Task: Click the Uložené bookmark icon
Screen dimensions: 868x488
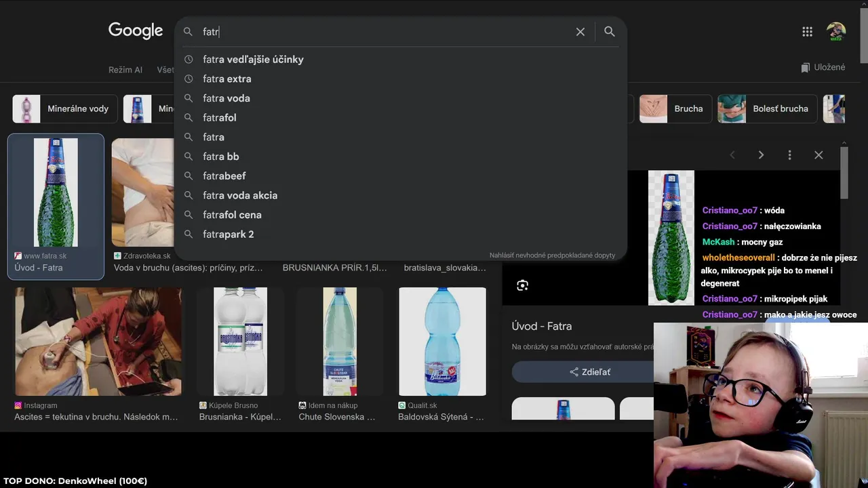Action: tap(805, 68)
